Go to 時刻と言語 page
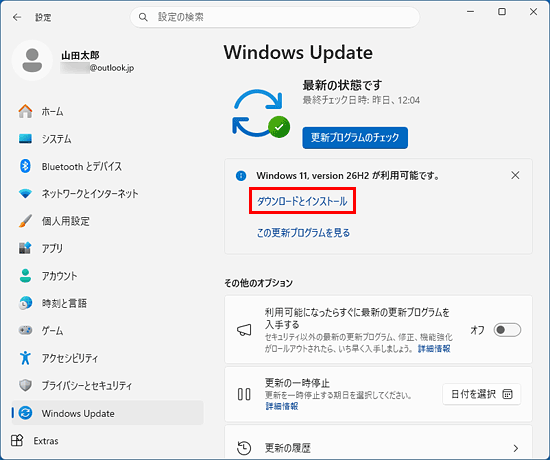550x460 pixels. 107,303
